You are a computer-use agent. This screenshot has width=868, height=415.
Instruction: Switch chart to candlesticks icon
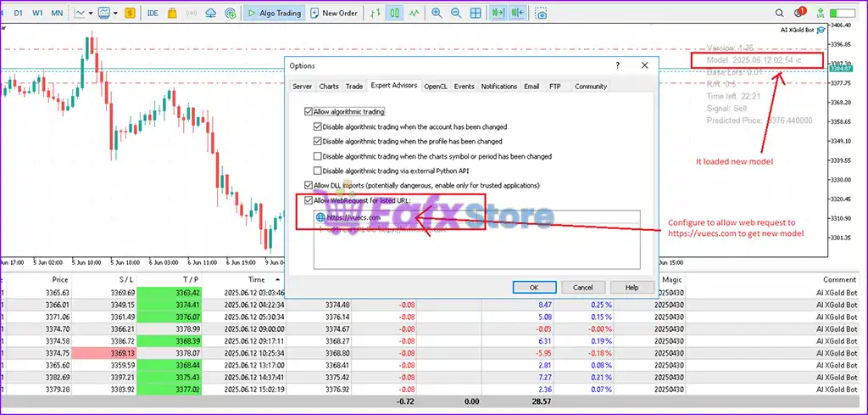point(394,13)
